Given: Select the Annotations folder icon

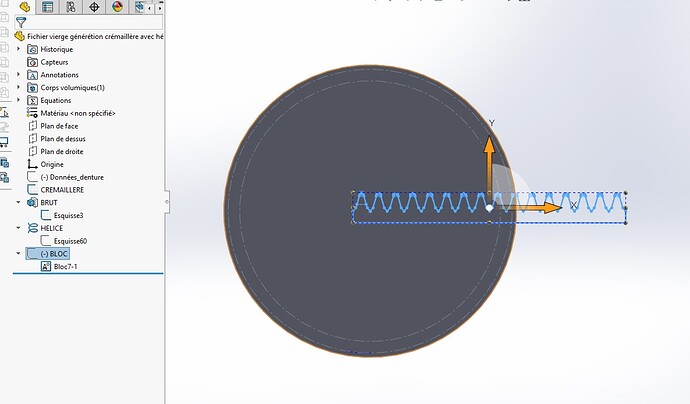Looking at the screenshot, I should click(x=33, y=75).
